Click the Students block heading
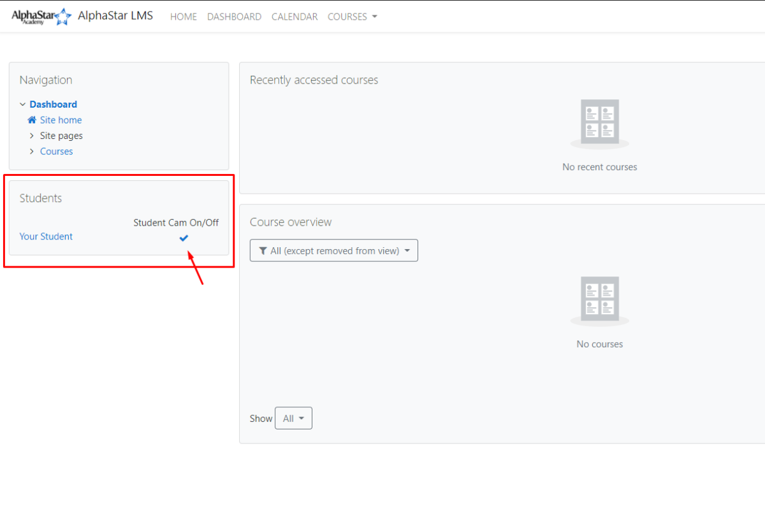 coord(41,198)
